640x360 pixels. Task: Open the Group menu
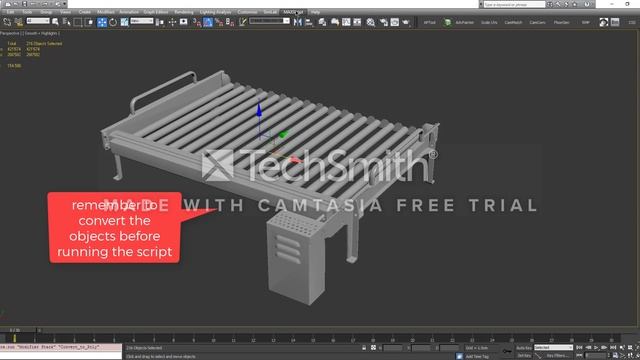tap(46, 12)
